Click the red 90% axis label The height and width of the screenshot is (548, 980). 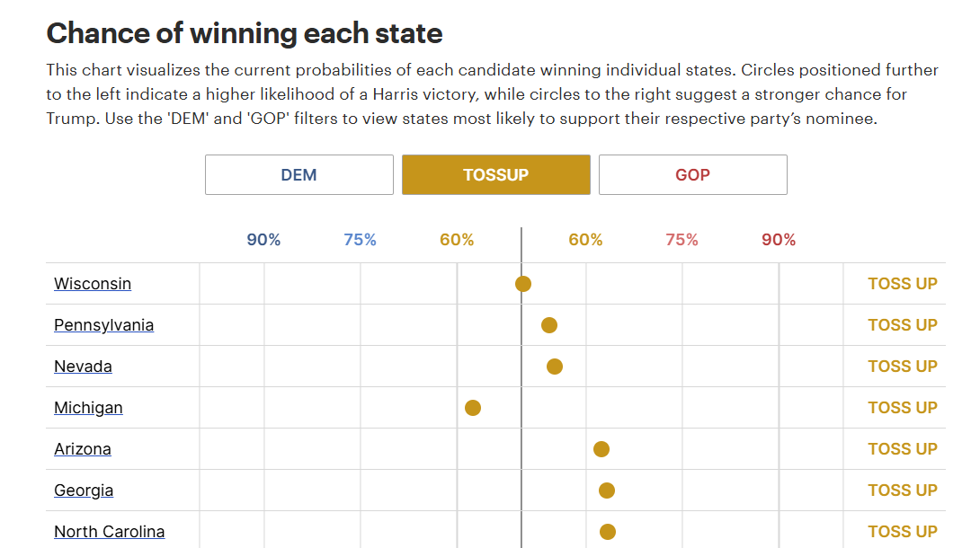pyautogui.click(x=779, y=240)
